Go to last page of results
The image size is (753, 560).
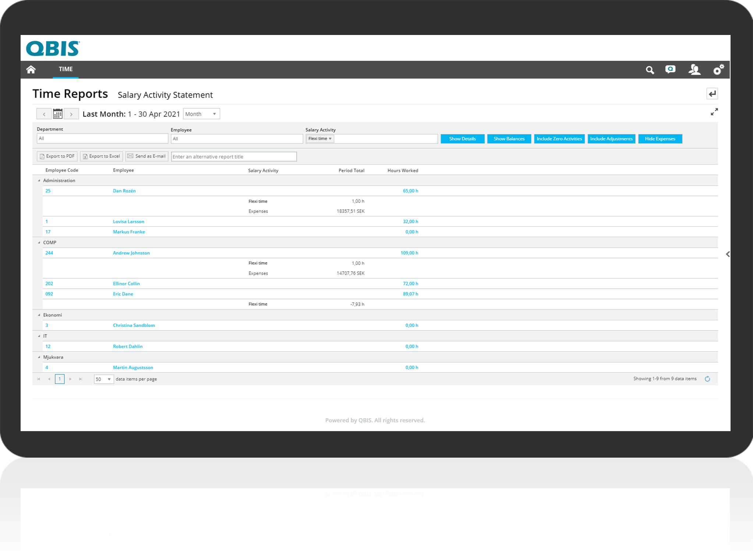click(81, 379)
